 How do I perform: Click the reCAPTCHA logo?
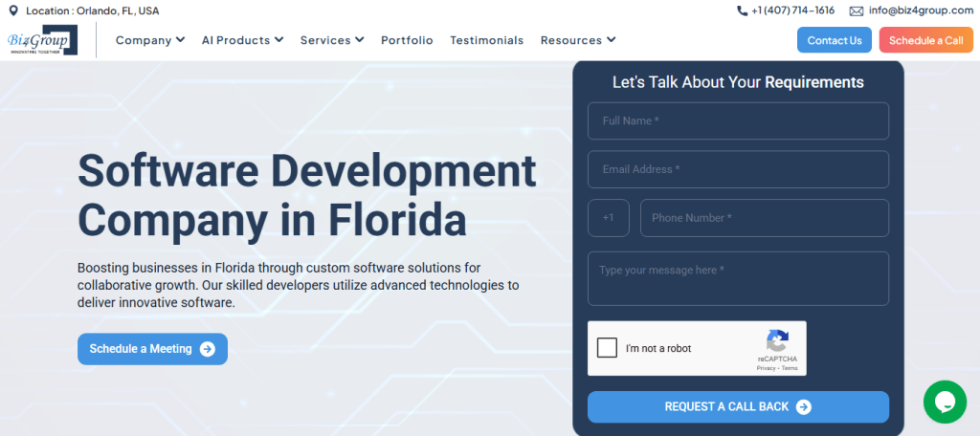point(777,342)
